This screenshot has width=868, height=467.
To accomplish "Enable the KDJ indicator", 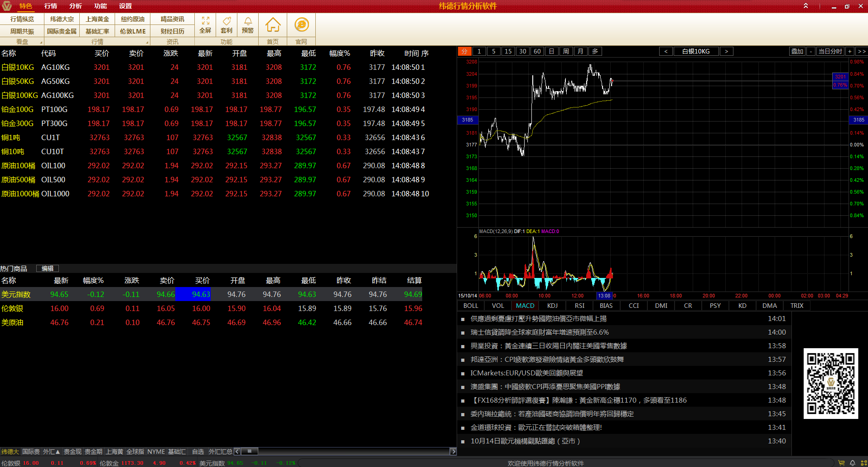I will 552,306.
